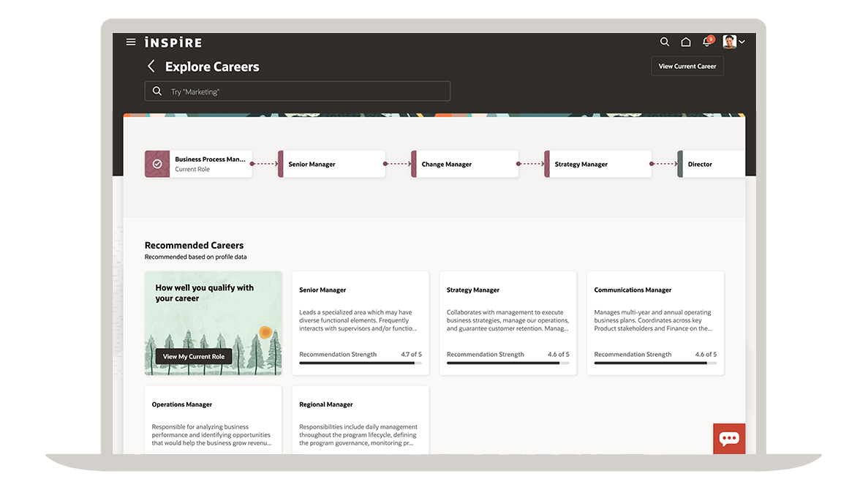Click Senior Manager recommendation strength bar

click(x=360, y=363)
